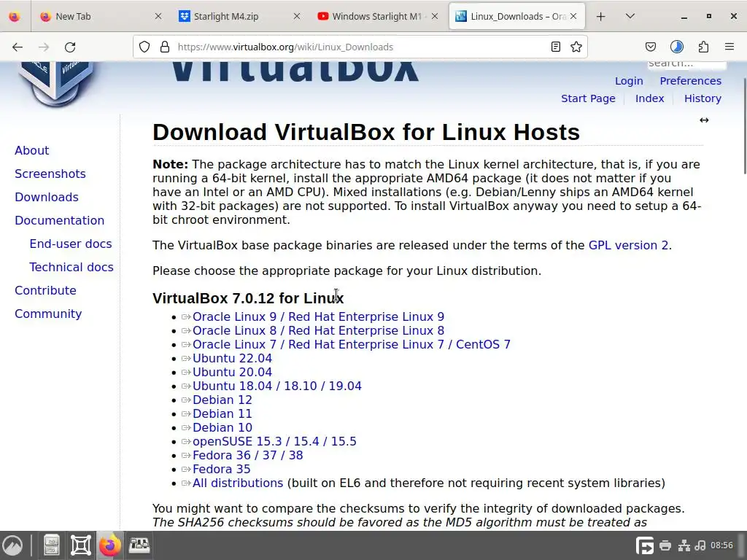Open the taskbar start menu icon

(x=12, y=545)
